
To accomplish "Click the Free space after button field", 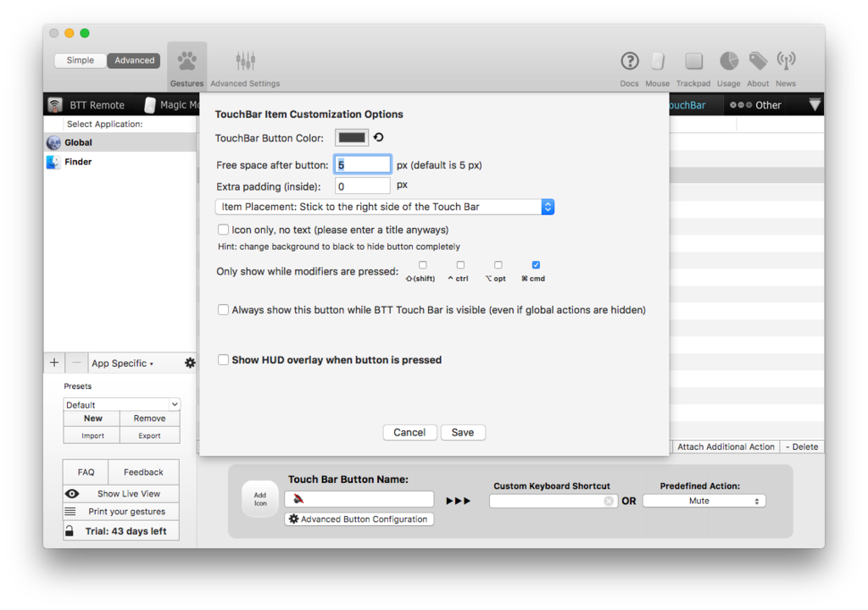I will tap(363, 165).
